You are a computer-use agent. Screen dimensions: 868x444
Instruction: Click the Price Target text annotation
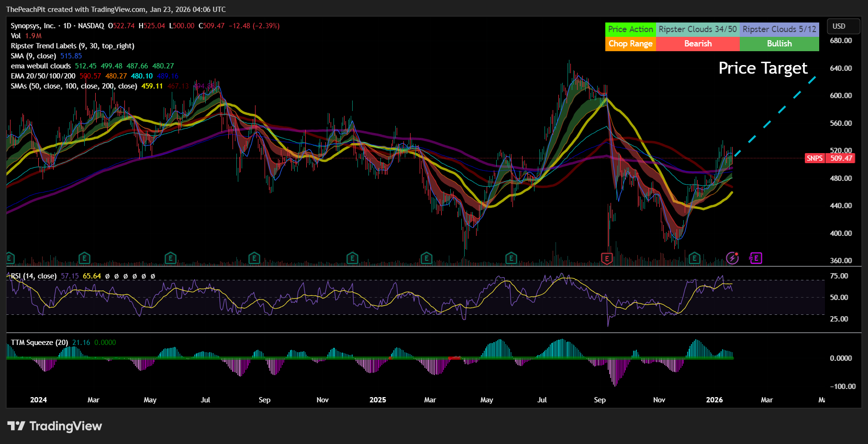click(763, 68)
